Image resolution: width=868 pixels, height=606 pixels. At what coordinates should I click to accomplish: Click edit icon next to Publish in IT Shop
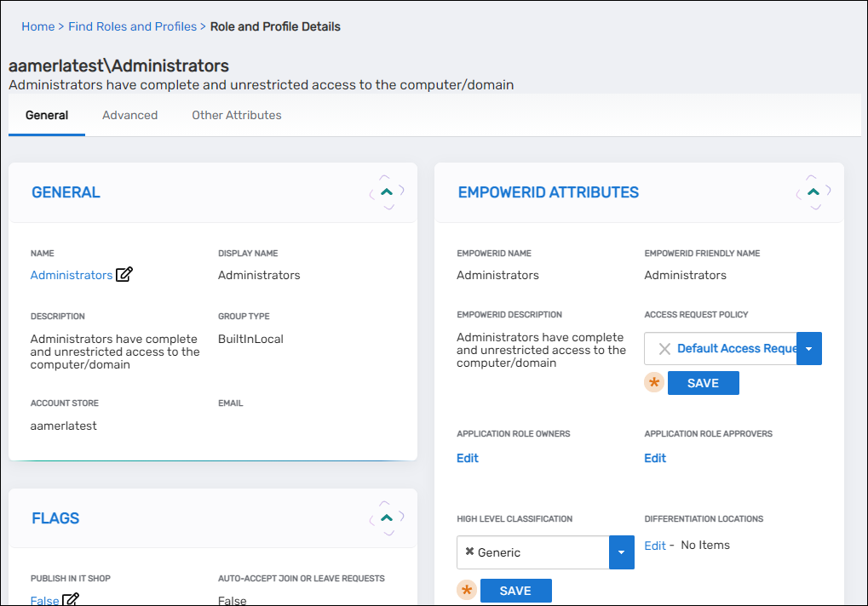click(72, 600)
